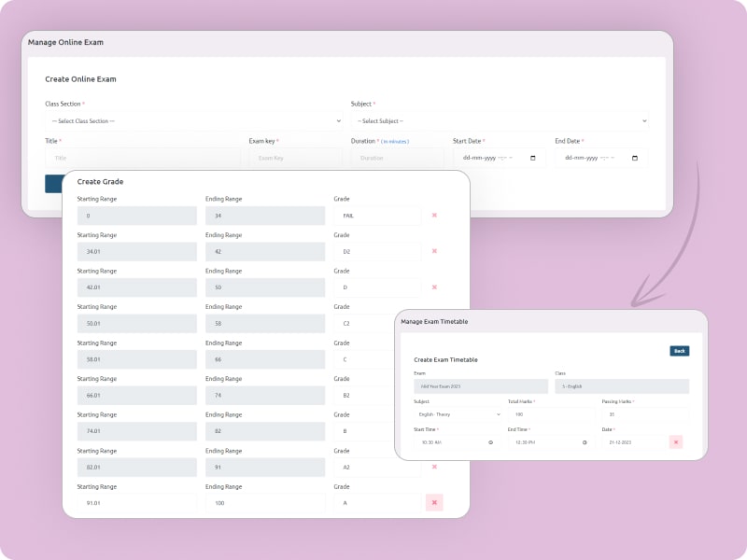
Task: Remove the FAIL grade row
Action: [x=434, y=216]
